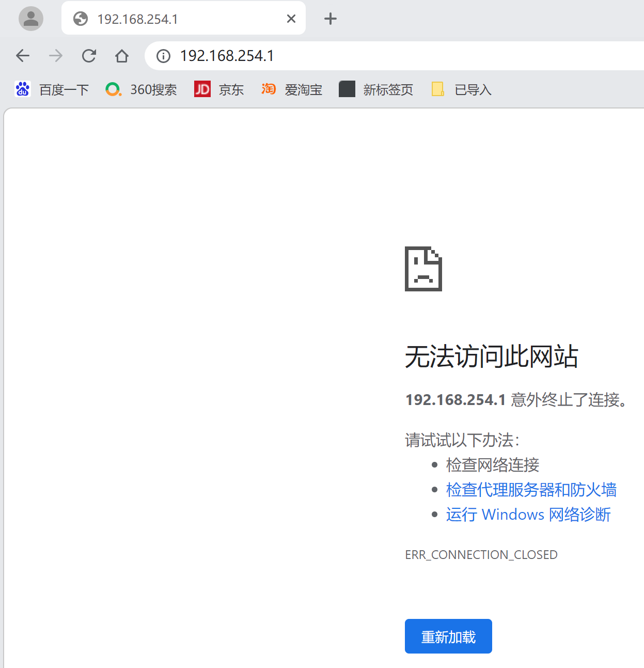
Task: Close the 192.168.254.1 tab
Action: pyautogui.click(x=291, y=19)
